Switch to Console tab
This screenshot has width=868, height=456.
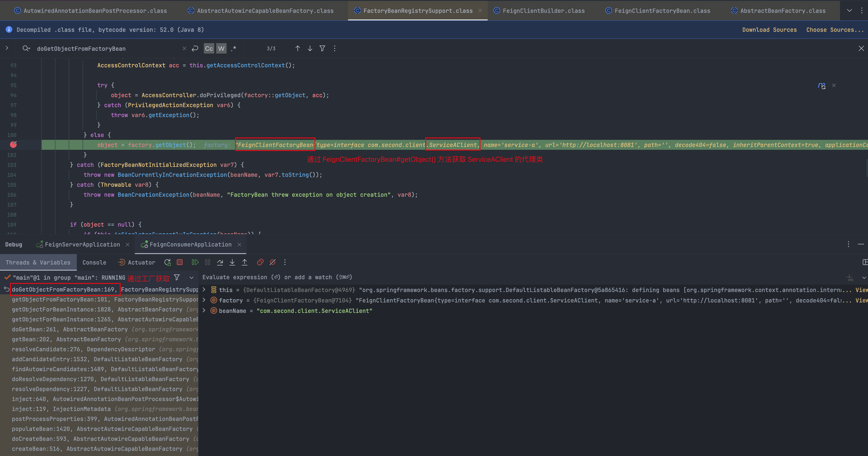pos(94,263)
